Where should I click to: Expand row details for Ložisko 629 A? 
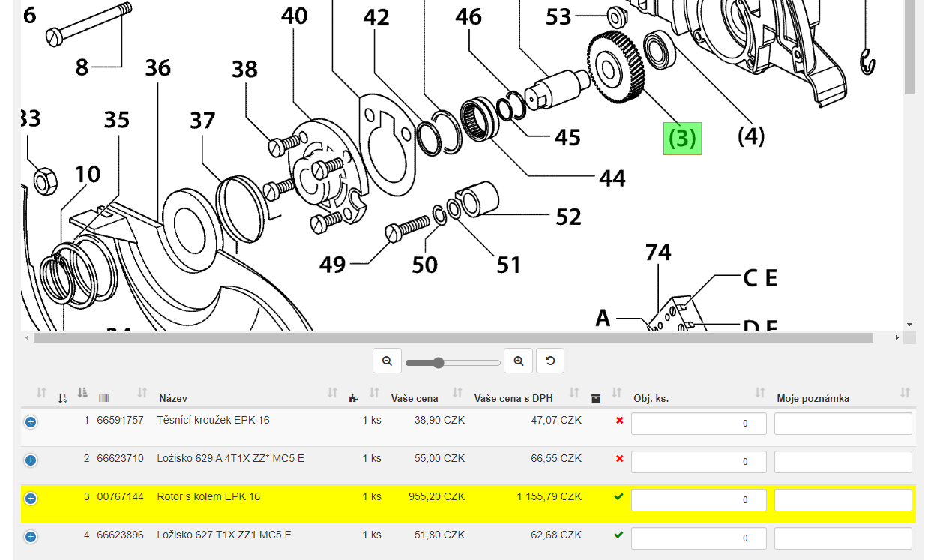pos(31,460)
